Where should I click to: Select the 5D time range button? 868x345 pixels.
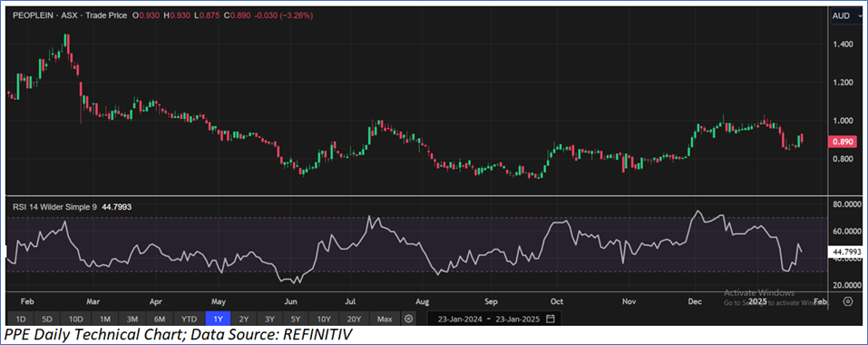[48, 319]
